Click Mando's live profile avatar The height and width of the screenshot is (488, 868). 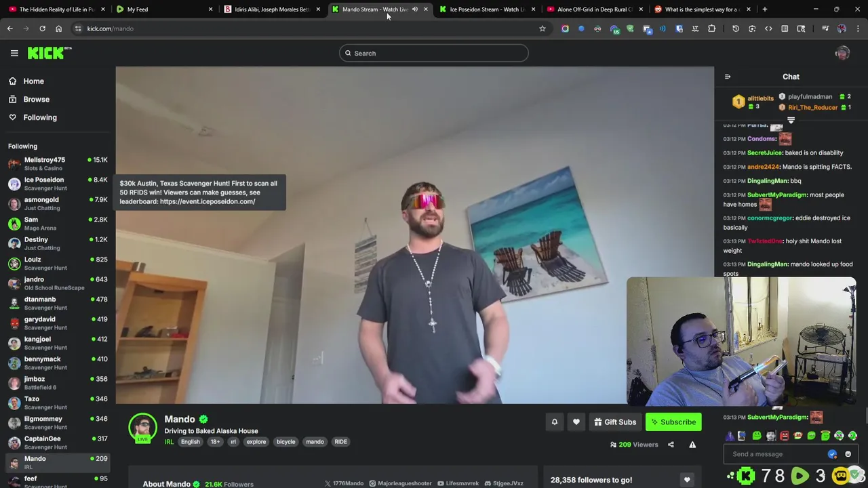pyautogui.click(x=142, y=427)
